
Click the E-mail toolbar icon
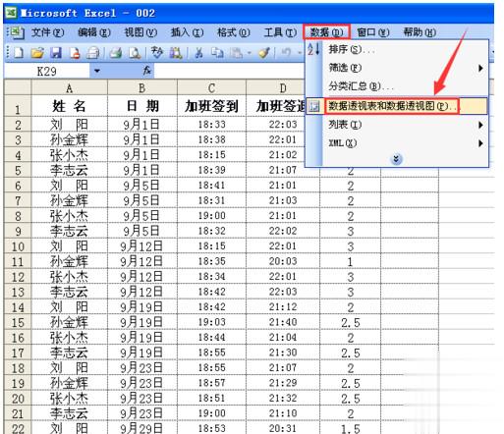click(92, 53)
